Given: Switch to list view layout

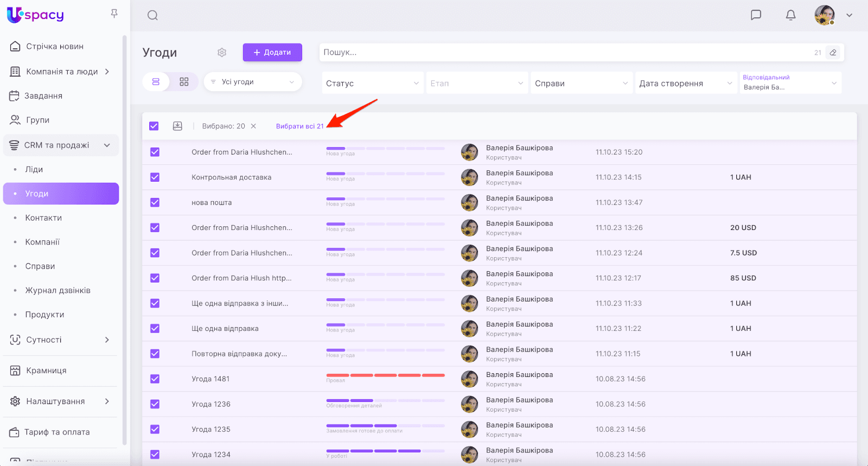Looking at the screenshot, I should tap(156, 82).
